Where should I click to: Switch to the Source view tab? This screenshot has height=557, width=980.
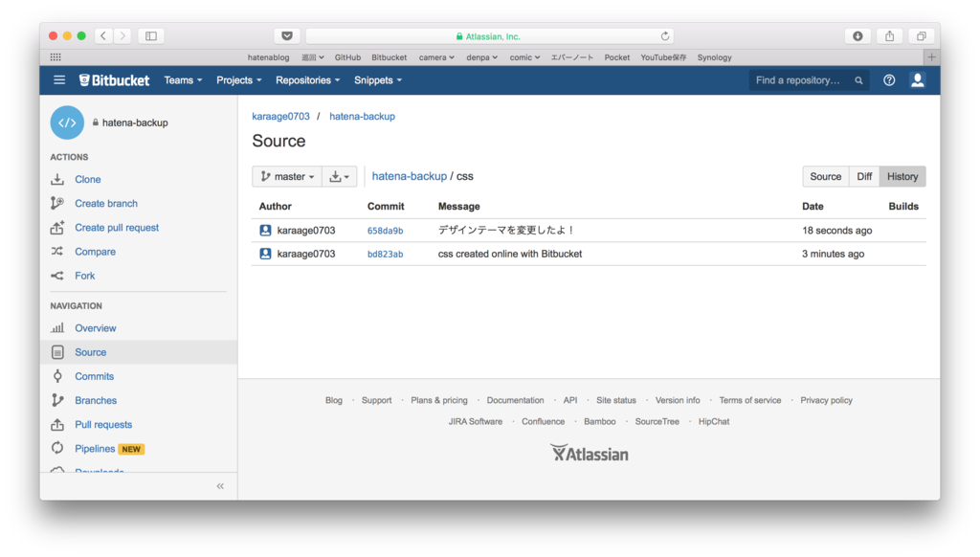click(x=825, y=176)
